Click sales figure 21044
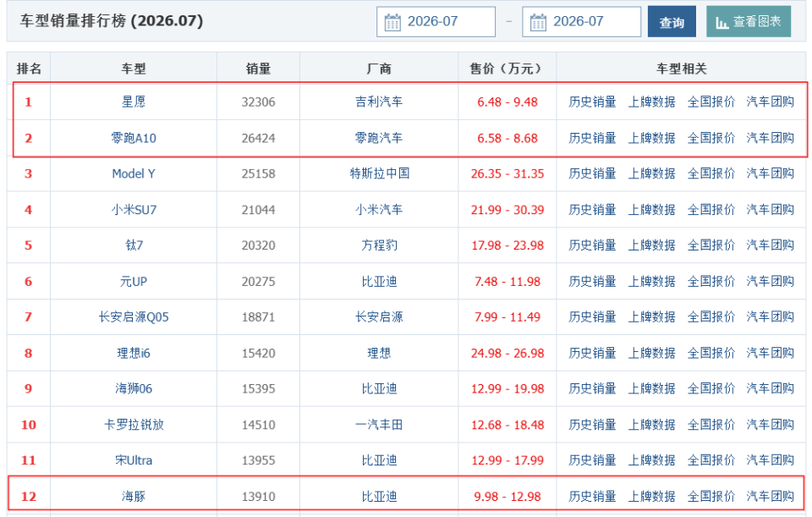 (259, 211)
